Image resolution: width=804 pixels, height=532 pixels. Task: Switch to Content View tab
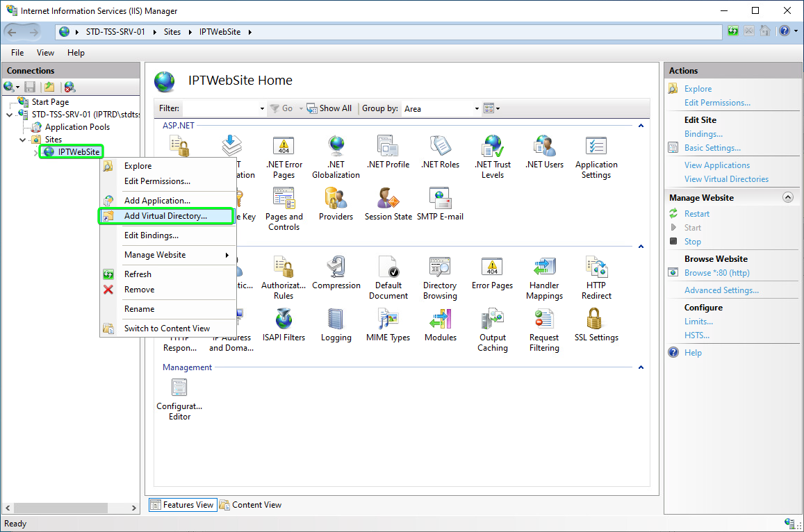point(251,505)
